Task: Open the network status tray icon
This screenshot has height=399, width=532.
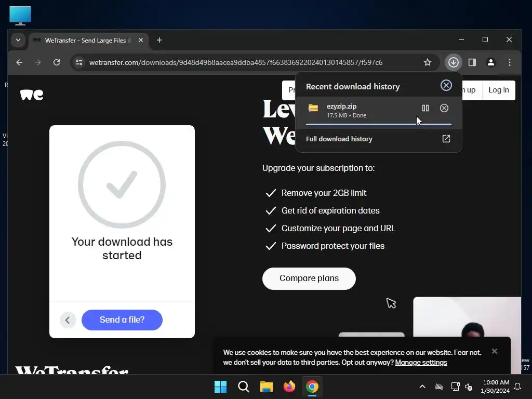Action: click(x=455, y=387)
